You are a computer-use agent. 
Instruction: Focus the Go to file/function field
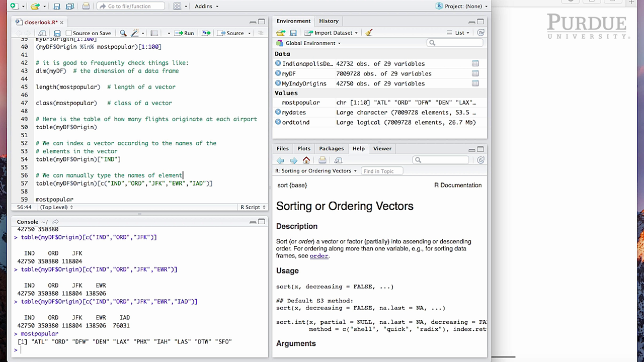[x=131, y=6]
